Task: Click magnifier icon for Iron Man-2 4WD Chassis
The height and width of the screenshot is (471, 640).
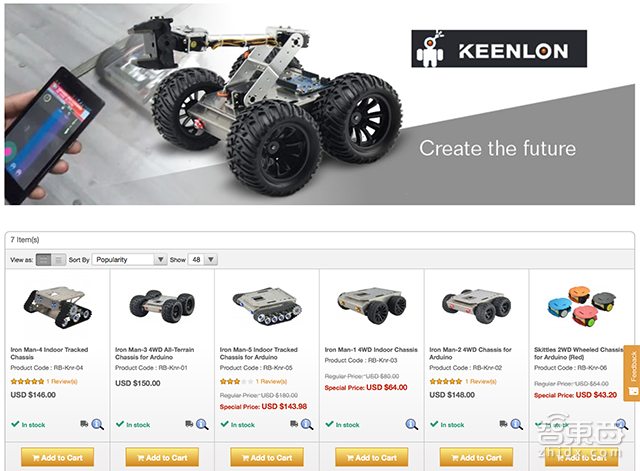Action: [x=516, y=424]
